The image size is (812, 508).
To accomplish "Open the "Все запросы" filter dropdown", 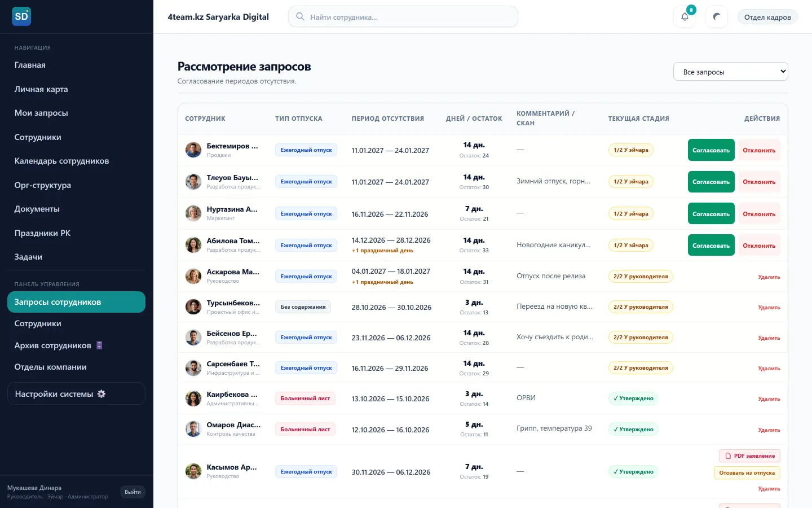I will 731,72.
